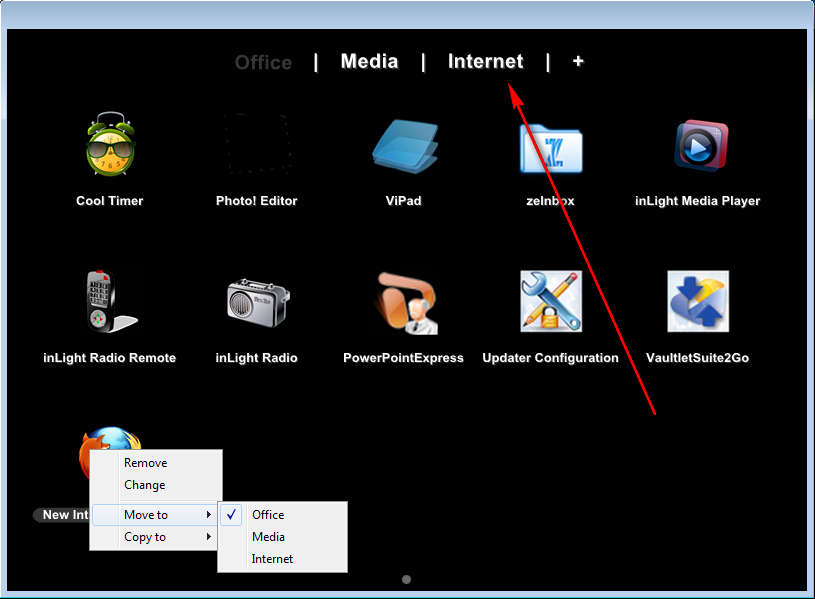Add a new tab with the plus button

click(x=578, y=61)
